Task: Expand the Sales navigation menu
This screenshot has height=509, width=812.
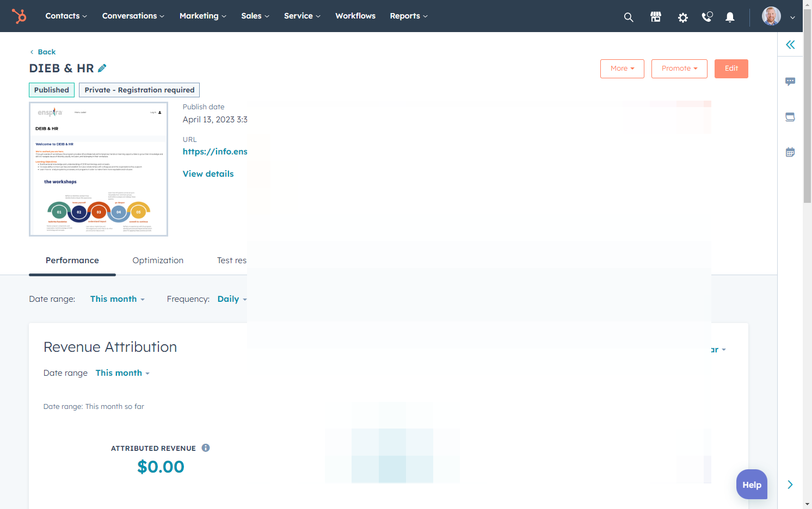Action: click(255, 16)
